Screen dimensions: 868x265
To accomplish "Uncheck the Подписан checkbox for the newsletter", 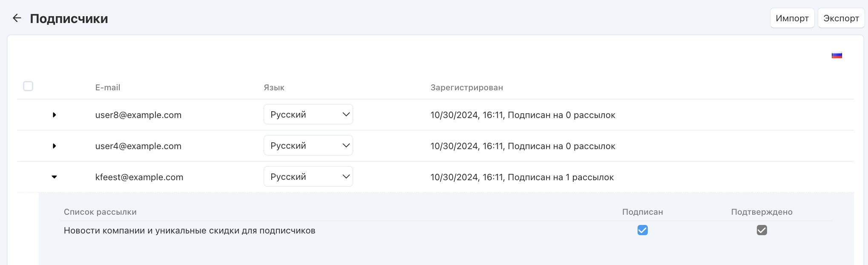I will point(642,230).
